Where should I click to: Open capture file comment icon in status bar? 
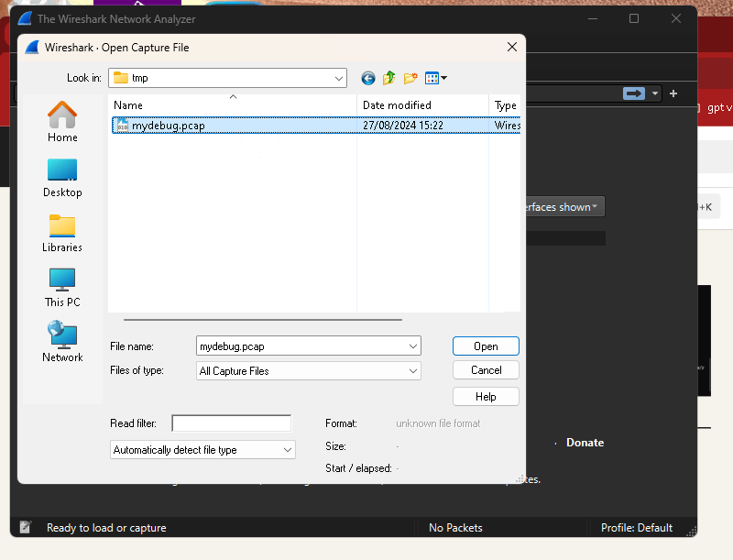point(26,527)
